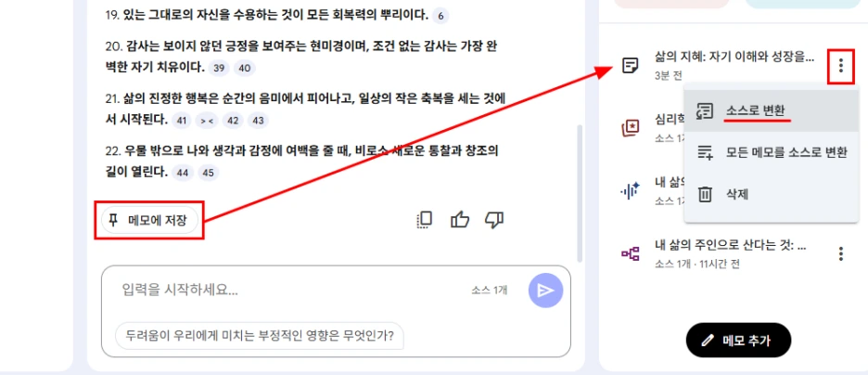Click citation number 39

coord(219,69)
